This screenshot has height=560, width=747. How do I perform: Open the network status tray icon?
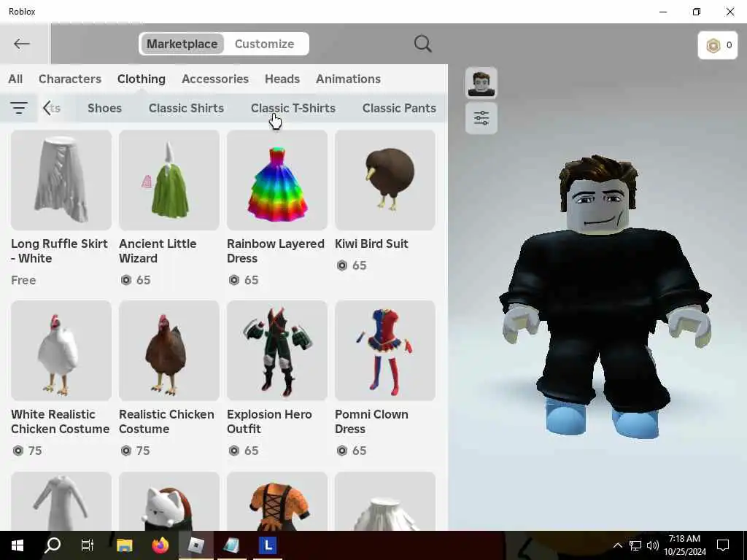coord(635,545)
